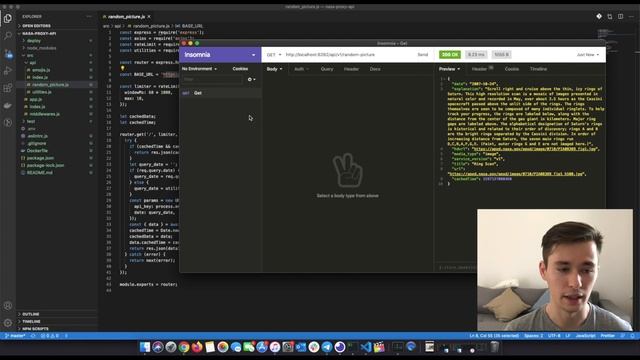
Task: Open README.md in the file tree
Action: click(x=40, y=173)
